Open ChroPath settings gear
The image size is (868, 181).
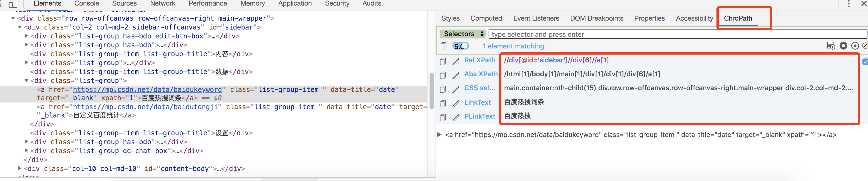click(x=843, y=46)
